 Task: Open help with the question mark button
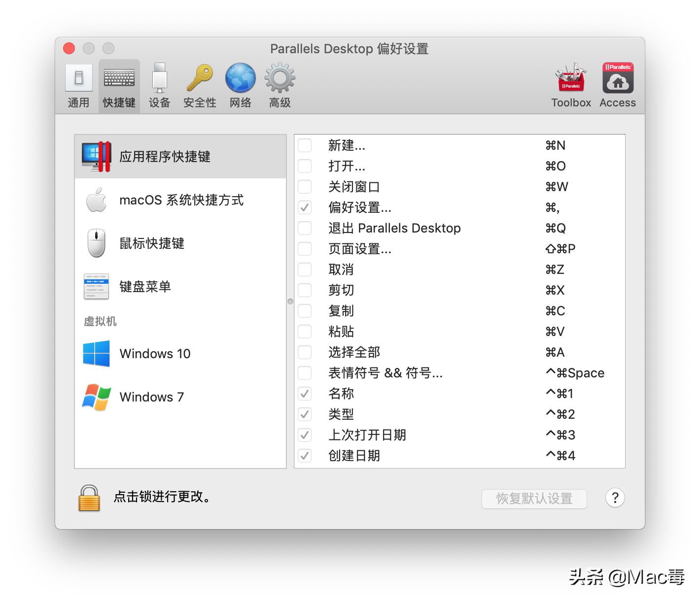(615, 498)
